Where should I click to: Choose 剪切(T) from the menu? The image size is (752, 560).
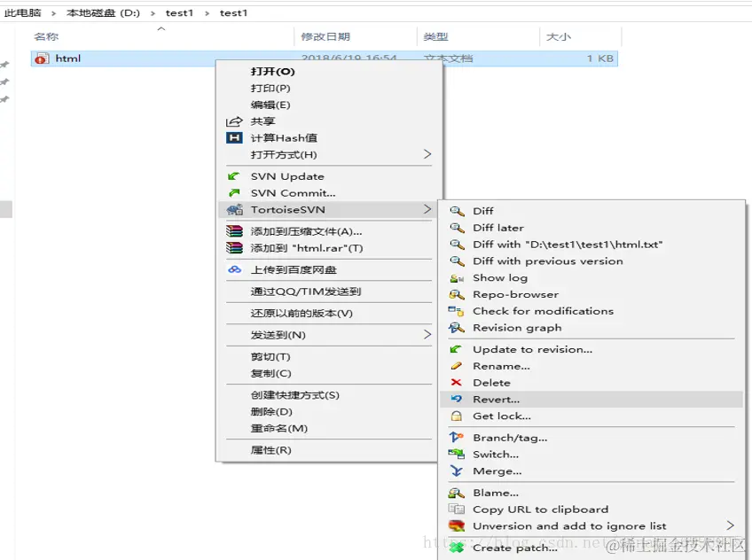point(270,357)
